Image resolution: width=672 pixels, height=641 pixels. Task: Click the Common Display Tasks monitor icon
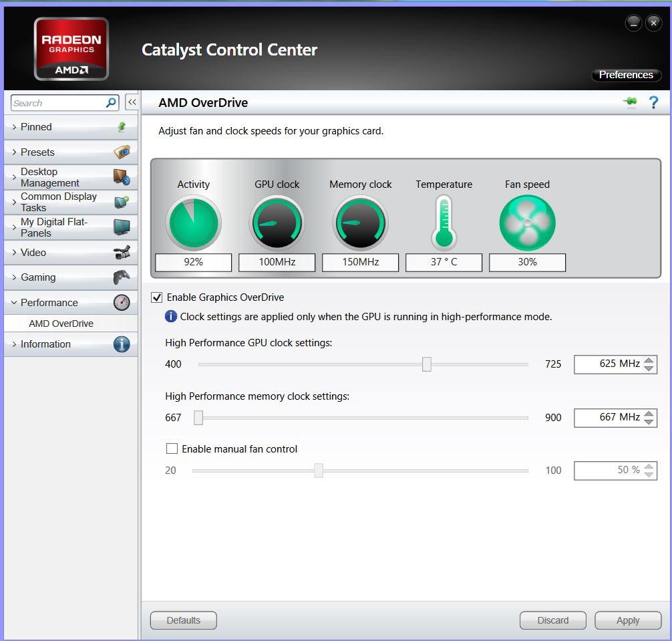point(122,202)
